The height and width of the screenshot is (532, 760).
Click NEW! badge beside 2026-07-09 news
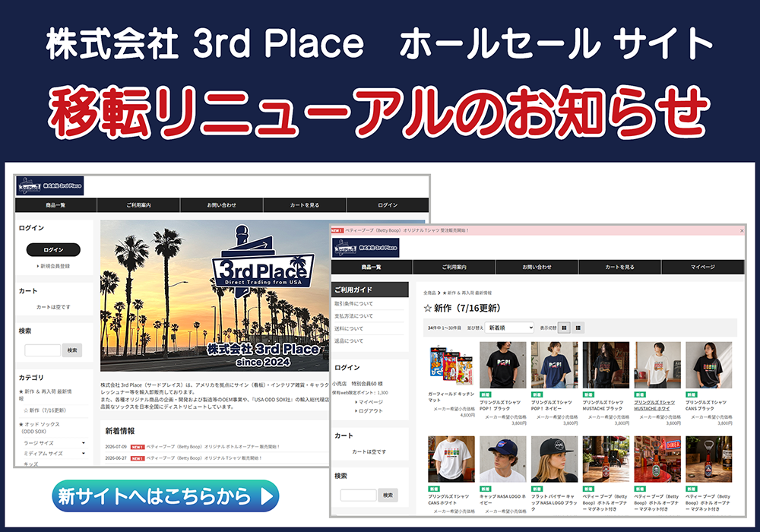coord(138,447)
